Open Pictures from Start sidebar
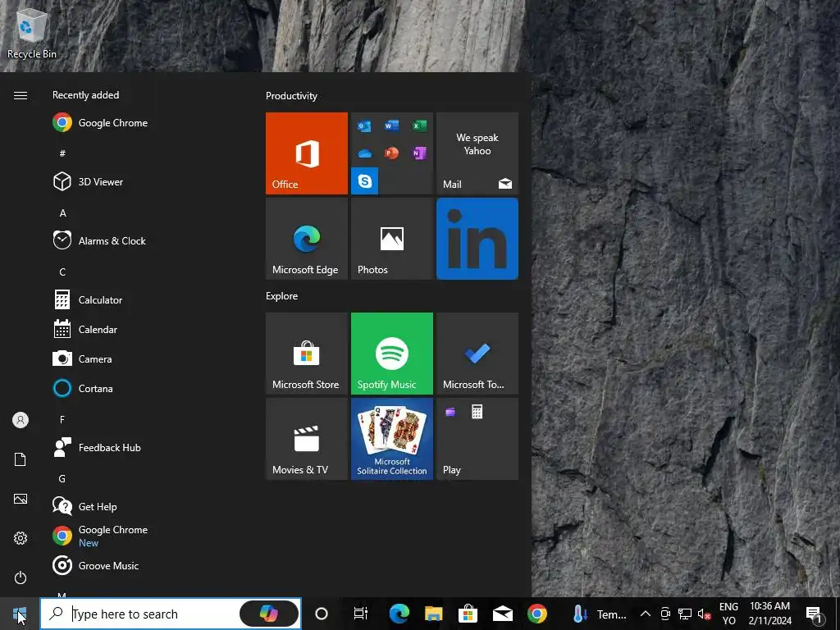This screenshot has height=630, width=840. pos(21,499)
